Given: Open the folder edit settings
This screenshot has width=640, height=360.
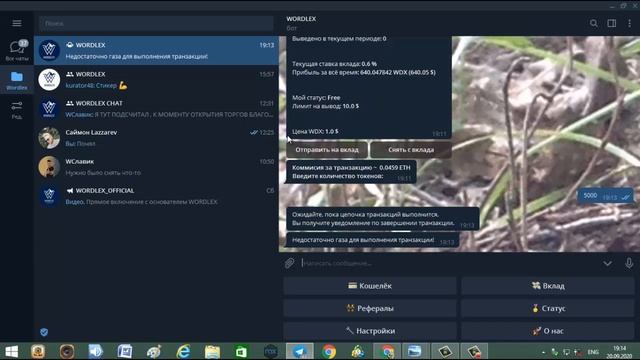Looking at the screenshot, I should tap(17, 110).
